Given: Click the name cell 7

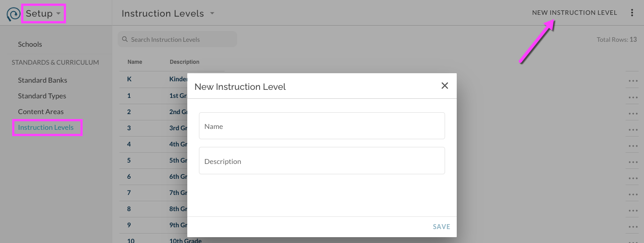Looking at the screenshot, I should (x=129, y=193).
